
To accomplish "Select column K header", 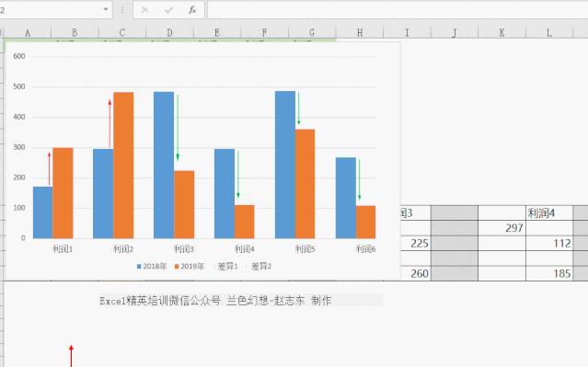I will (x=502, y=33).
